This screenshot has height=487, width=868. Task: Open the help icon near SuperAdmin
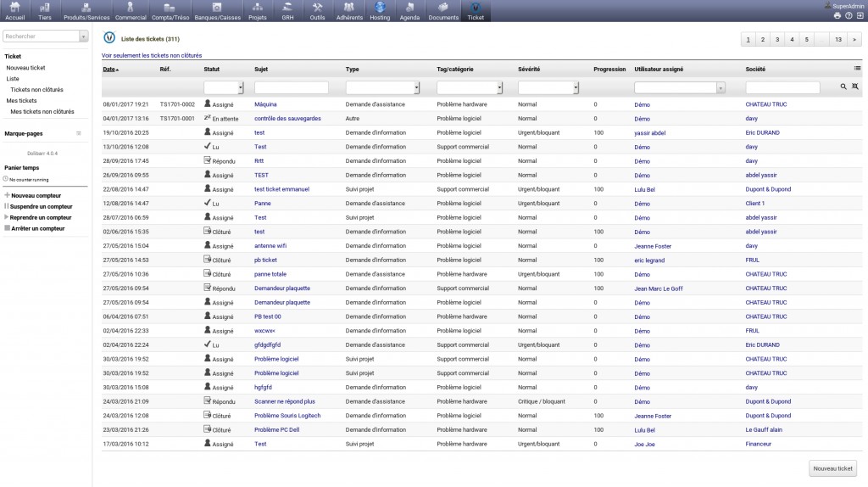[849, 15]
